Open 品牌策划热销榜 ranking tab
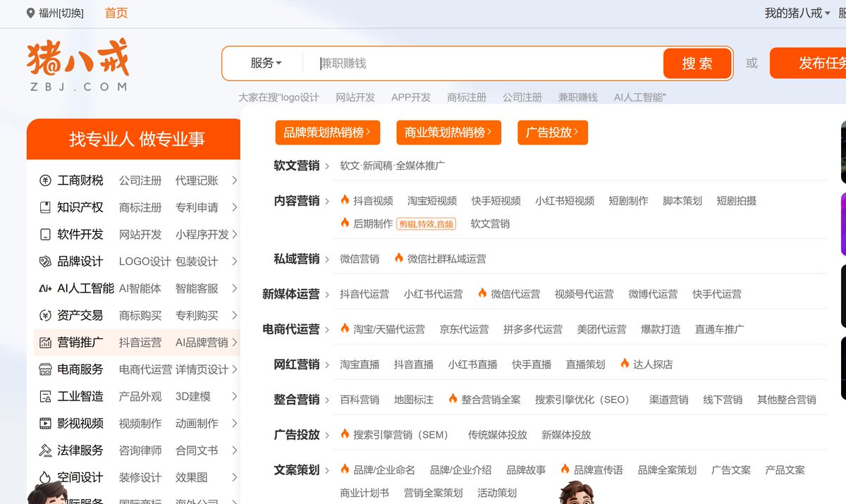The height and width of the screenshot is (504, 846). pyautogui.click(x=328, y=133)
